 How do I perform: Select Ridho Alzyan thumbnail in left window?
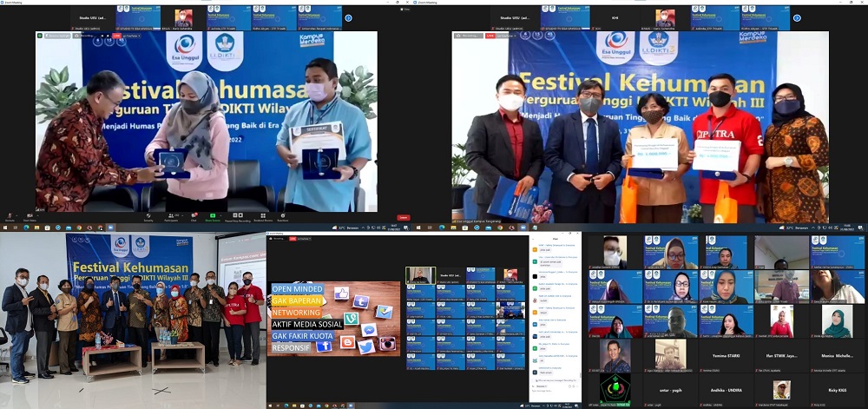point(274,17)
